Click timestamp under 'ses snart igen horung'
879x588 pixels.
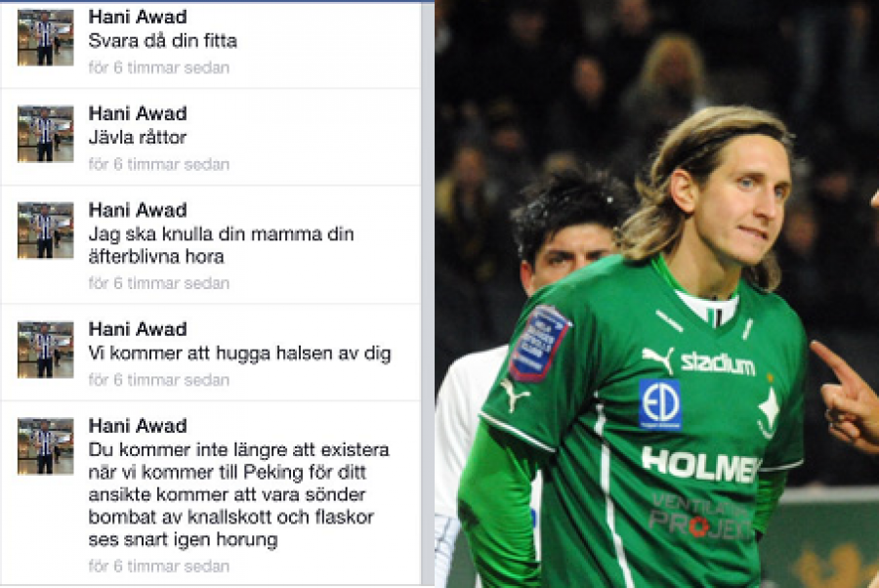click(158, 567)
